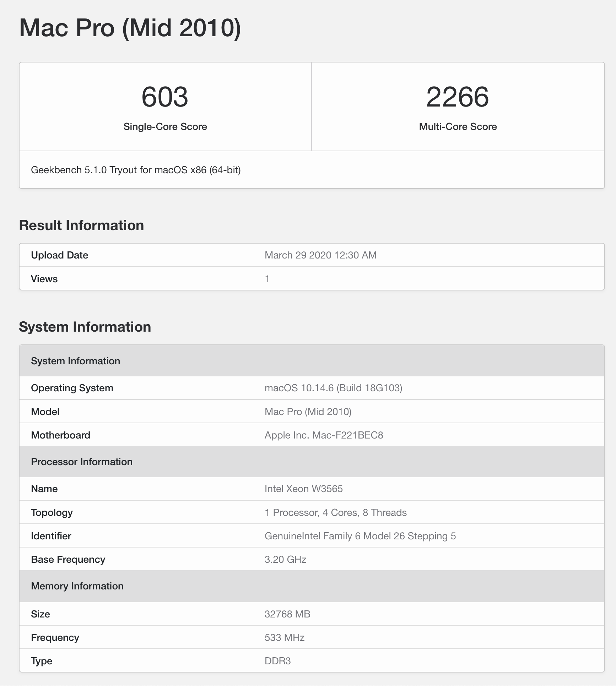The width and height of the screenshot is (616, 686).
Task: Select 'Apple Inc. Mac-F221BEC8' motherboard value
Action: (324, 435)
